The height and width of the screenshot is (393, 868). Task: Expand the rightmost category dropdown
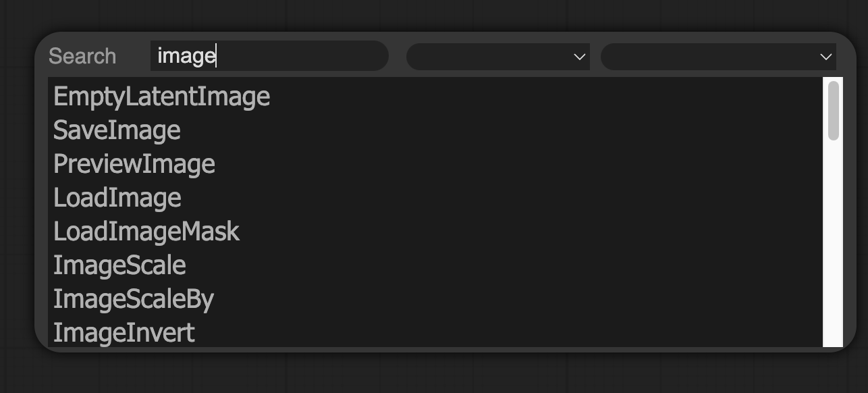click(x=717, y=57)
